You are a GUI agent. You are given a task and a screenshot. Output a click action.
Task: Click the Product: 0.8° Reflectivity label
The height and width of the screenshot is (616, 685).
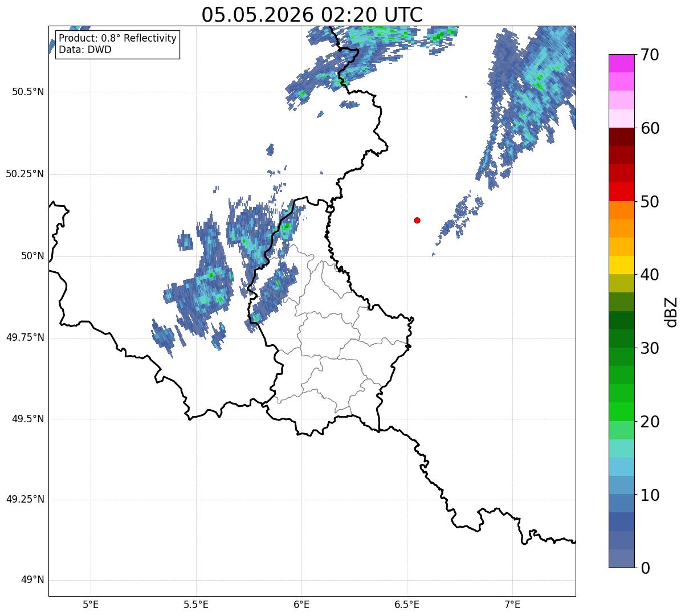pyautogui.click(x=117, y=38)
